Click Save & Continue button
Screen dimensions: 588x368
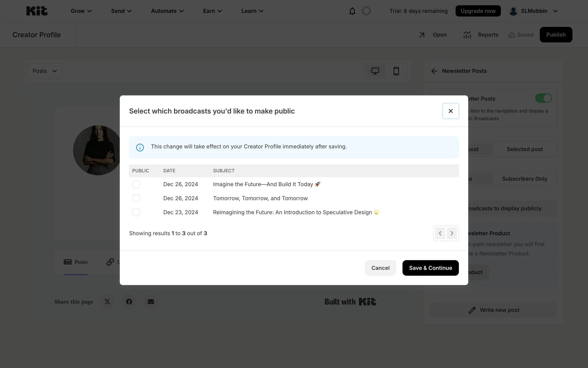[x=430, y=268]
